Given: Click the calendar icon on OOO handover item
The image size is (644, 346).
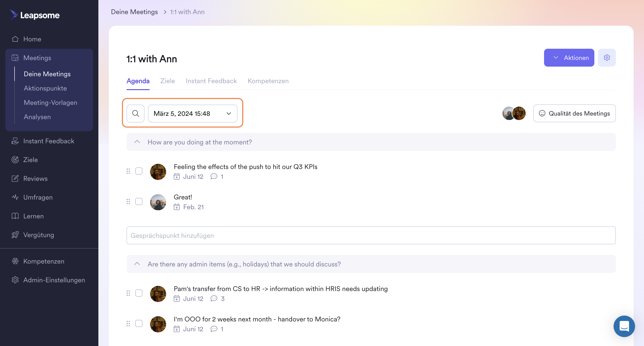Looking at the screenshot, I should coord(177,329).
